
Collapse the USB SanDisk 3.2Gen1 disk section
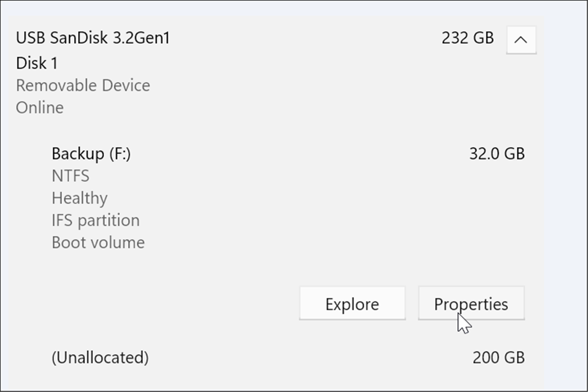pyautogui.click(x=521, y=40)
